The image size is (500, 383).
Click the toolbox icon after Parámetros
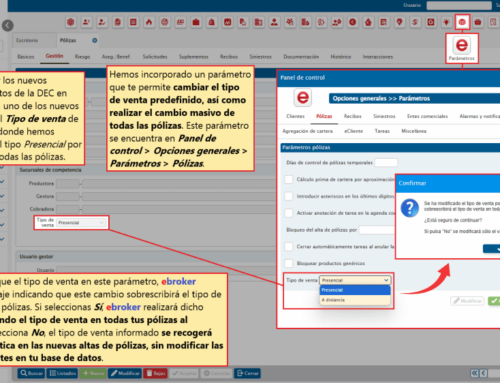(478, 22)
